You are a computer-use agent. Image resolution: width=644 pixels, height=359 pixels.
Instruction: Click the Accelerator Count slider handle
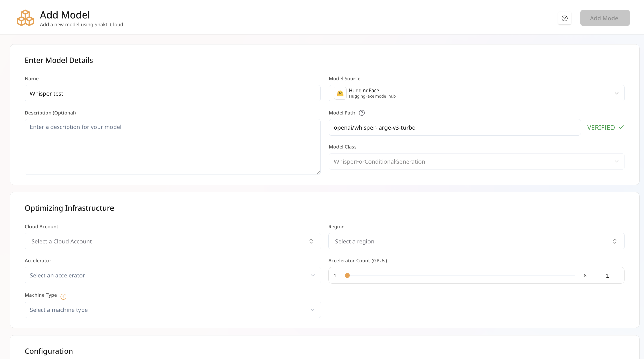click(x=347, y=275)
